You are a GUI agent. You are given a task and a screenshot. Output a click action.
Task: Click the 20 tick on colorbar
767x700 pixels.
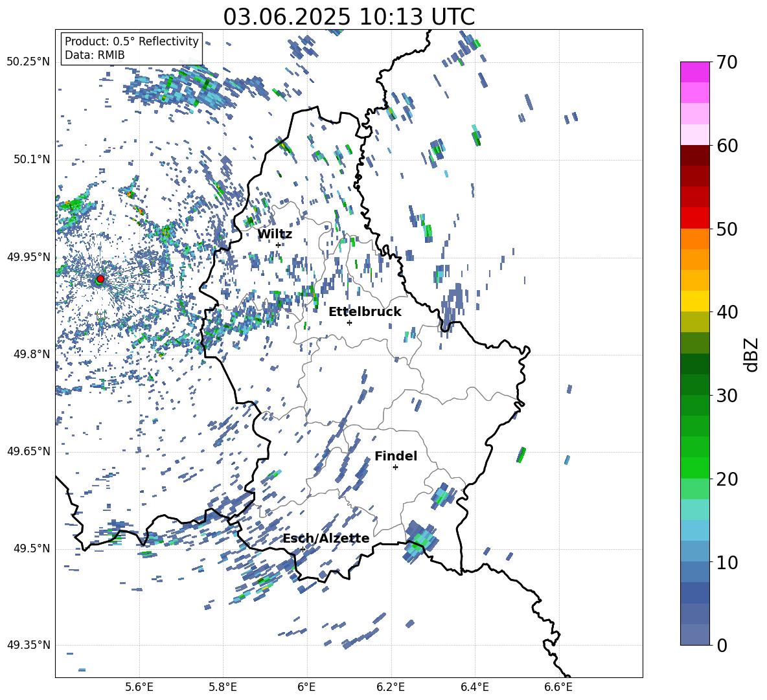point(727,479)
